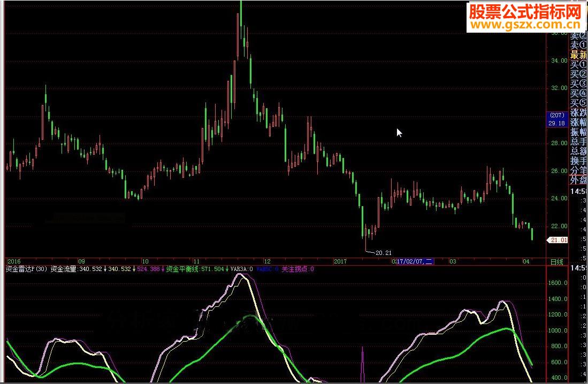Image resolution: width=588 pixels, height=384 pixels.
Task: Click the yellow 最新 row in quote panel
Action: coord(578,55)
